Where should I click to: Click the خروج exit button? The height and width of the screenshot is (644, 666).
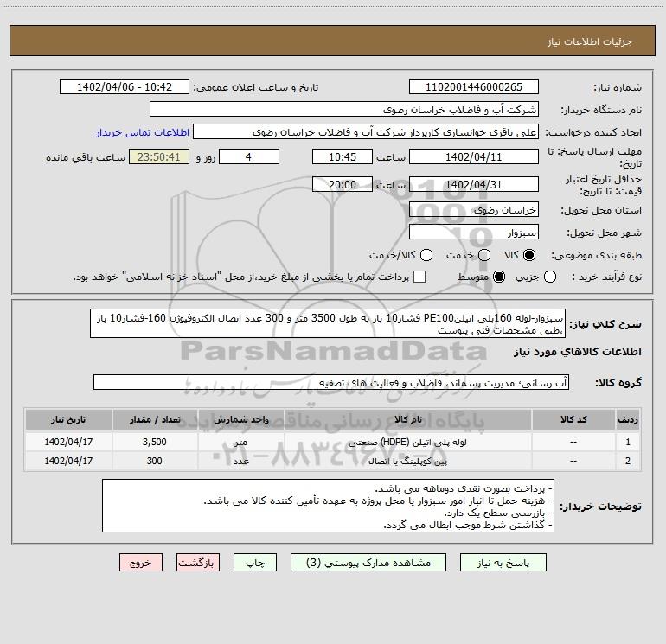(141, 563)
